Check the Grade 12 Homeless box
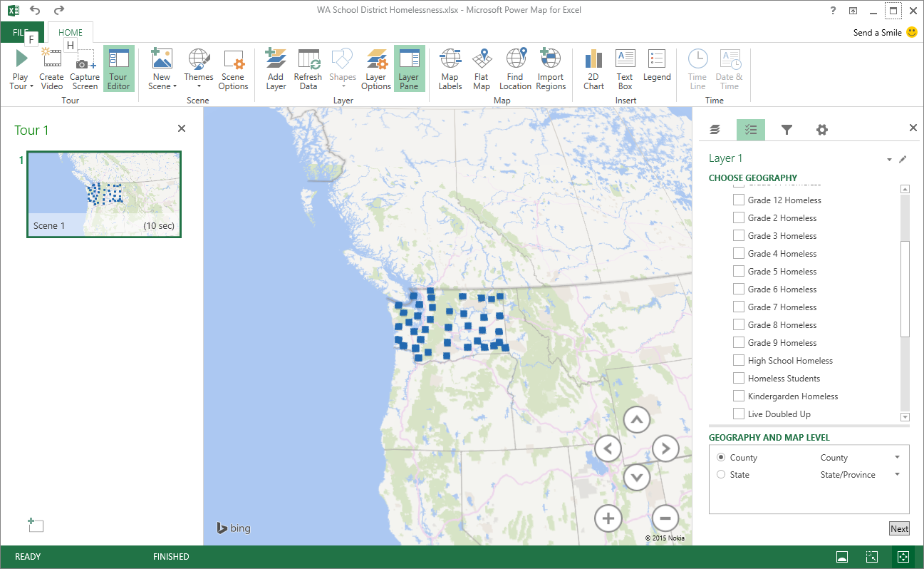Screen dimensions: 924x569 (739, 200)
